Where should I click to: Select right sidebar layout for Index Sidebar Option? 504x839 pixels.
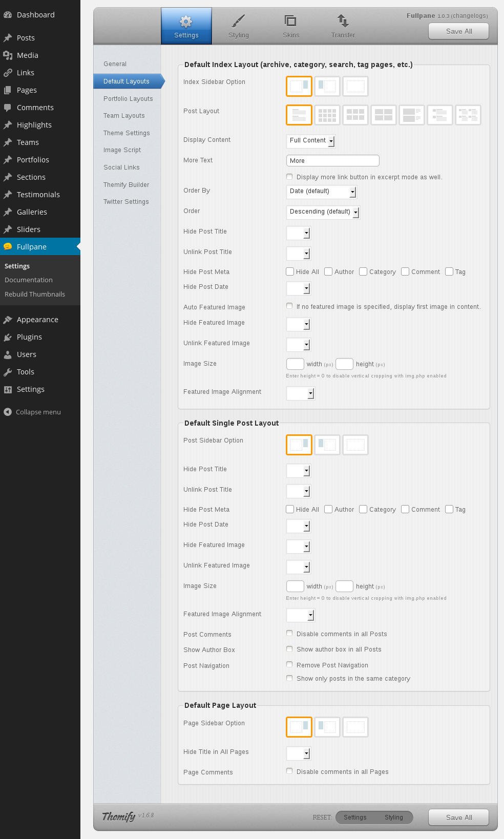point(299,86)
